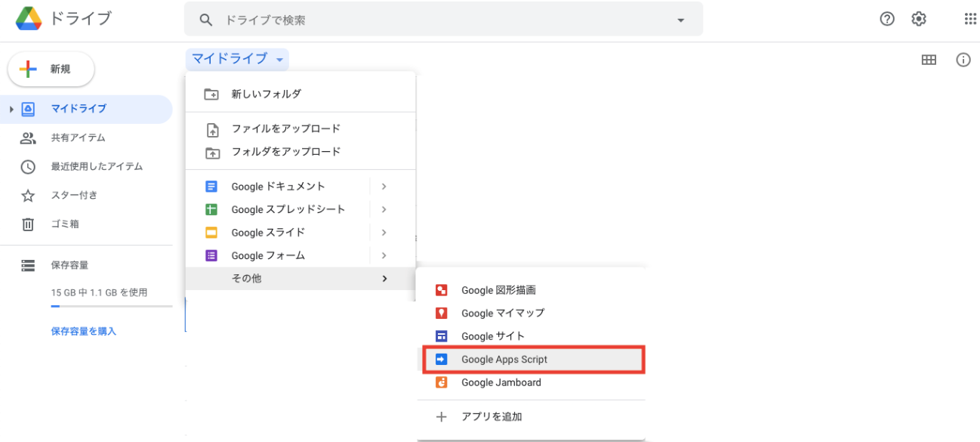
Task: Click the blue Docs icon
Action: 211,187
